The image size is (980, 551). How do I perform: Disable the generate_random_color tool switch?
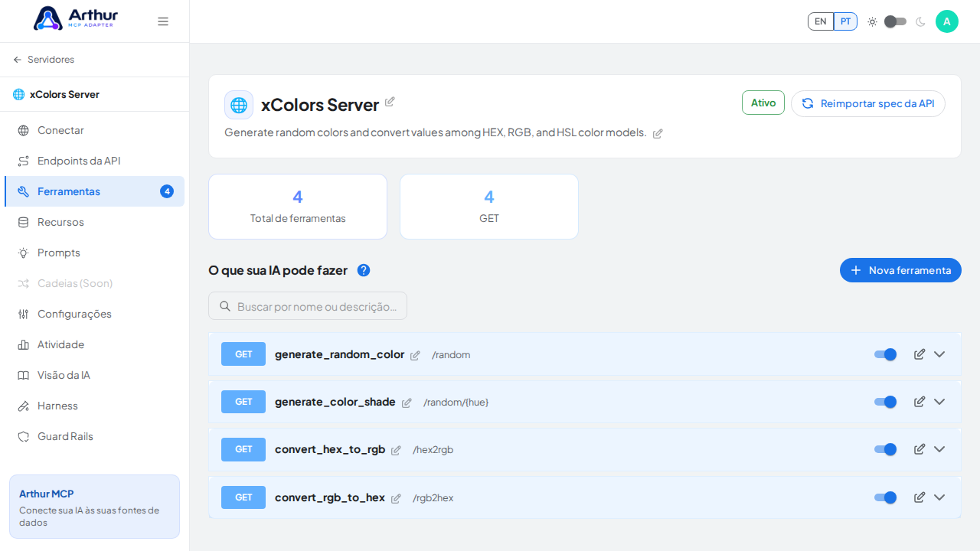(x=885, y=354)
